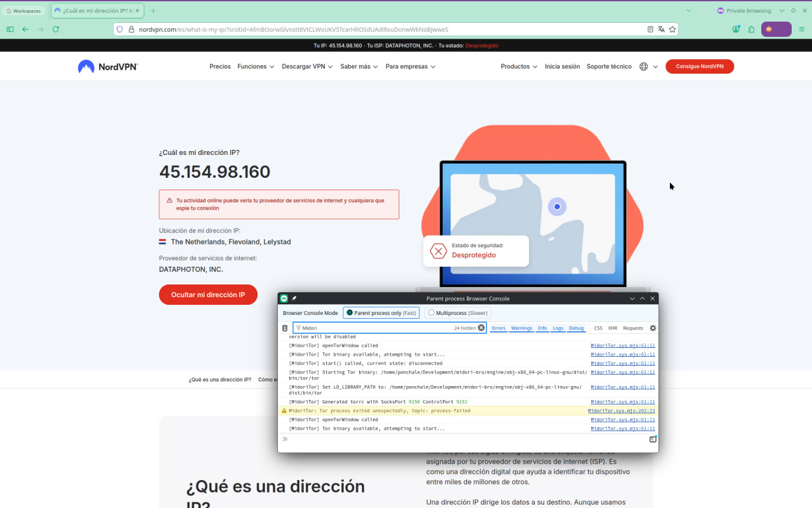Open the browser hamburger menu

802,29
